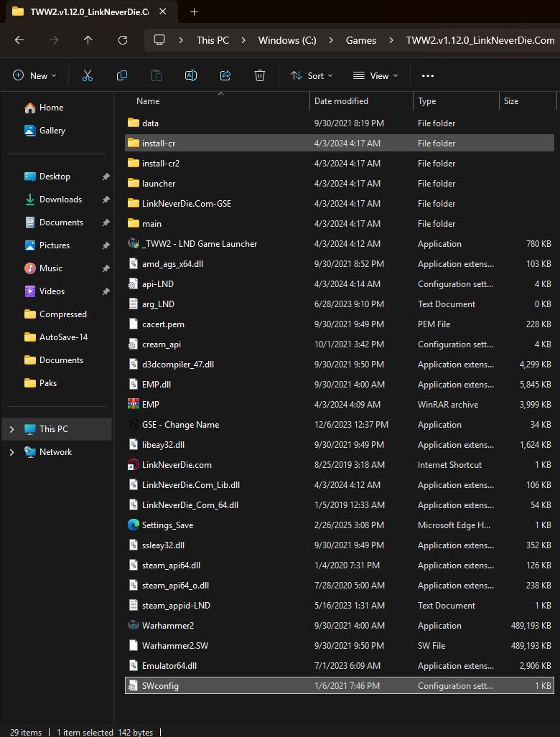
Task: Click the Cut scissors icon
Action: coord(88,75)
